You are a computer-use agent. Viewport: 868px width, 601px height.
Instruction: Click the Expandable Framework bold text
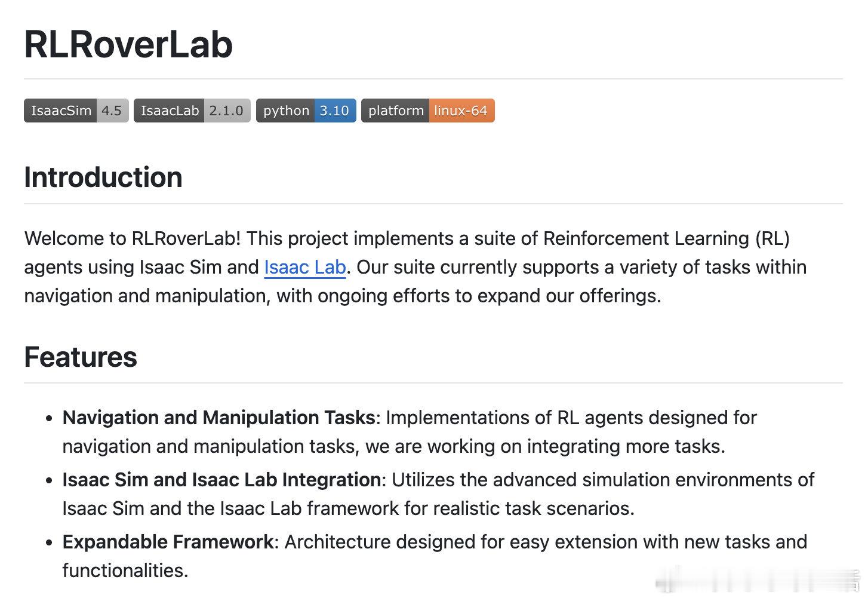pos(168,542)
